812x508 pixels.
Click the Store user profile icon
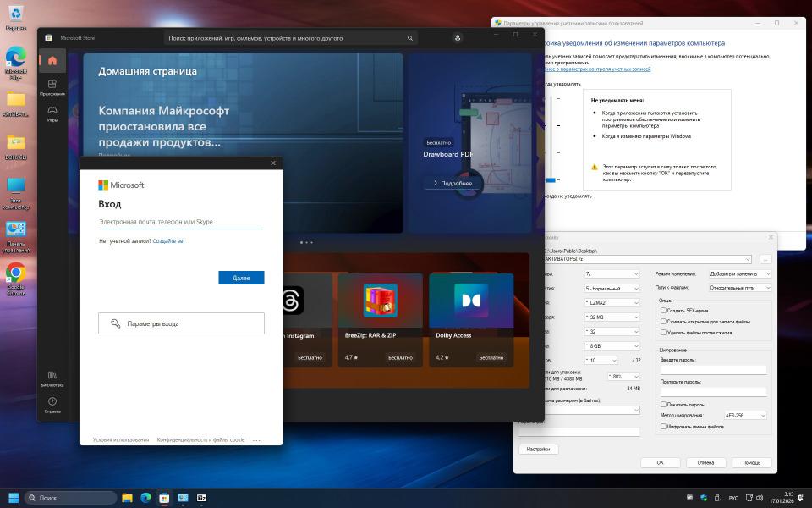coord(458,38)
